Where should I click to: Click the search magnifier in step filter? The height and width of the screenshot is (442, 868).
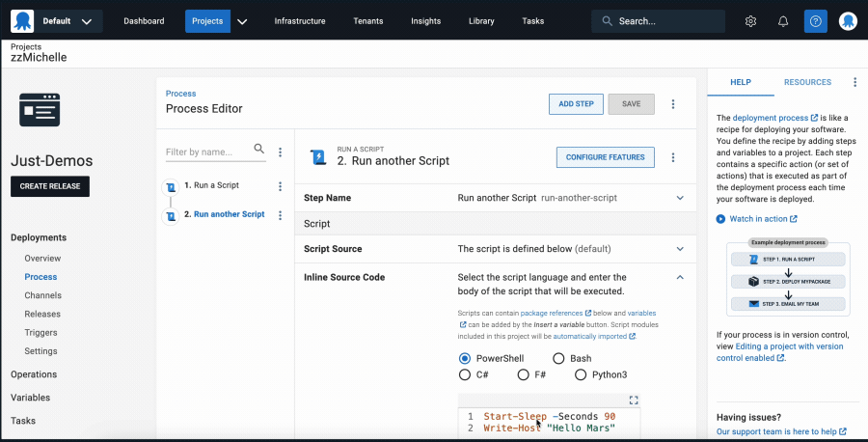click(259, 149)
